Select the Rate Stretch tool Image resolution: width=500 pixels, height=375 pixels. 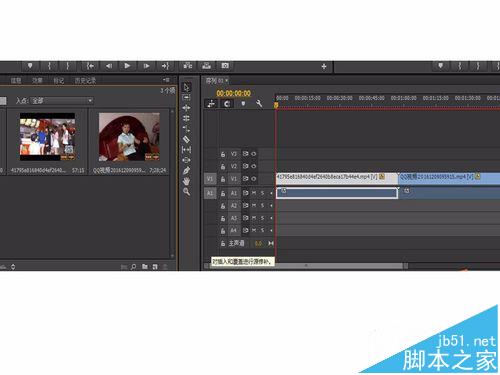click(x=186, y=129)
